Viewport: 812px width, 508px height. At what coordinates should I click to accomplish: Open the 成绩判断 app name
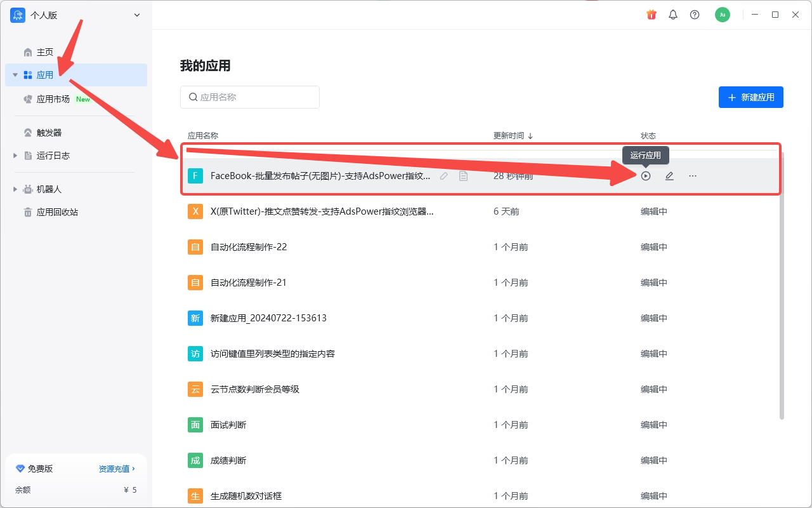[x=228, y=460]
